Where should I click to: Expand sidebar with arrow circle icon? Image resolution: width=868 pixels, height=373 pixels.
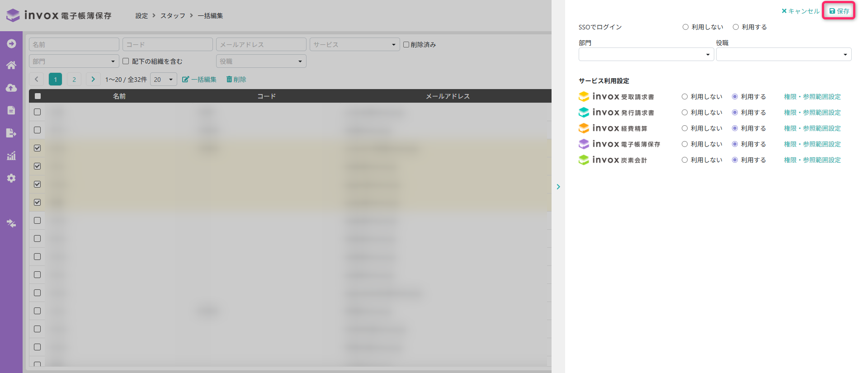click(11, 43)
